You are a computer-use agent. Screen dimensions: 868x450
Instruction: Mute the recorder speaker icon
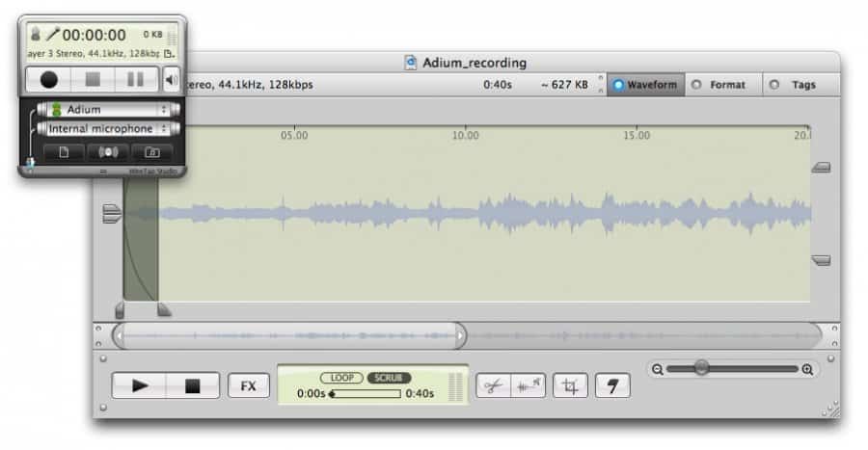point(171,79)
